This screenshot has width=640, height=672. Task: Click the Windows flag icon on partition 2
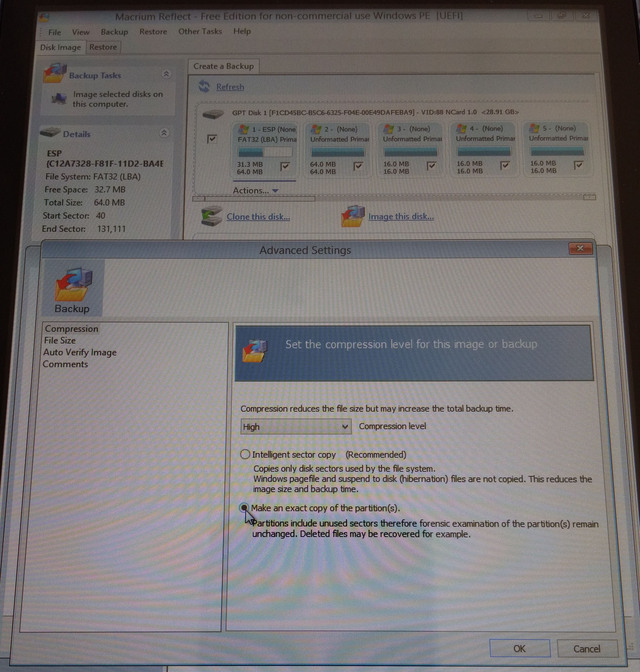click(x=316, y=129)
